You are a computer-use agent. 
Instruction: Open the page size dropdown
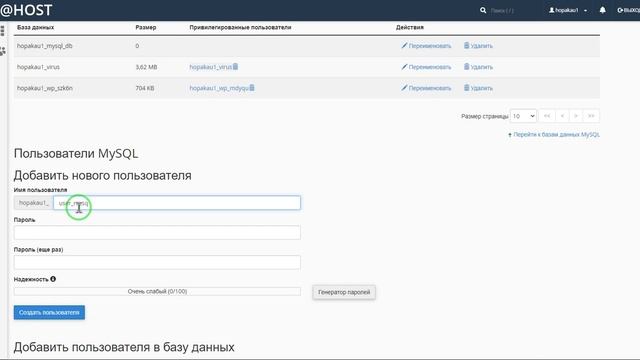tap(523, 116)
